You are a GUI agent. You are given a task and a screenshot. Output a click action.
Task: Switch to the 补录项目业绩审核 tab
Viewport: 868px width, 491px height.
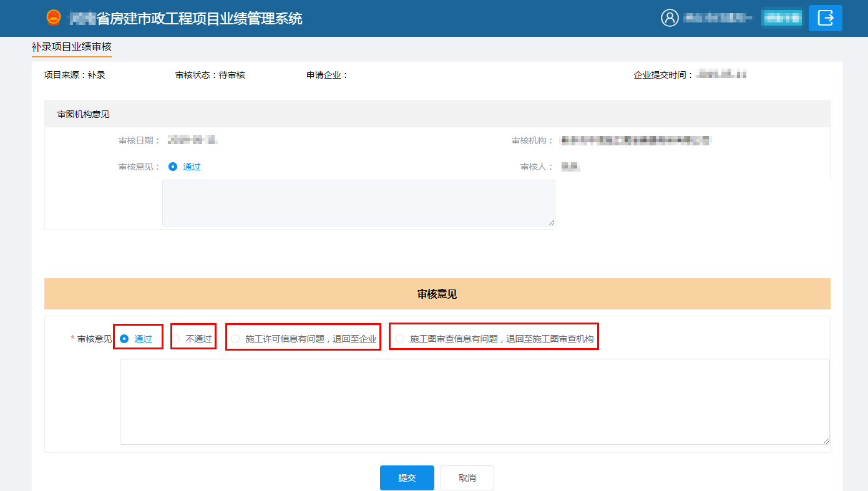tap(71, 47)
